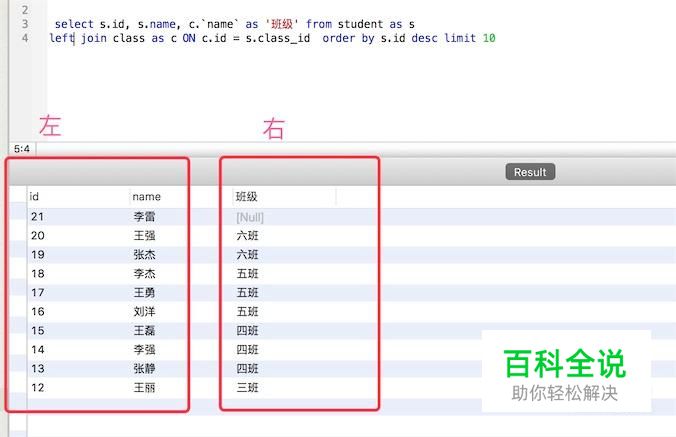Click line number 4 in gutter

(x=25, y=38)
